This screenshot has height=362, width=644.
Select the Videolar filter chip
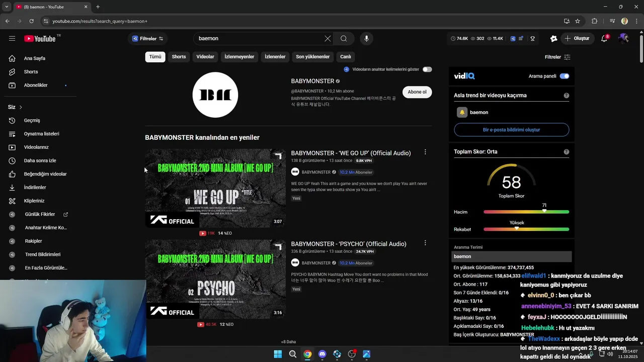click(x=205, y=57)
